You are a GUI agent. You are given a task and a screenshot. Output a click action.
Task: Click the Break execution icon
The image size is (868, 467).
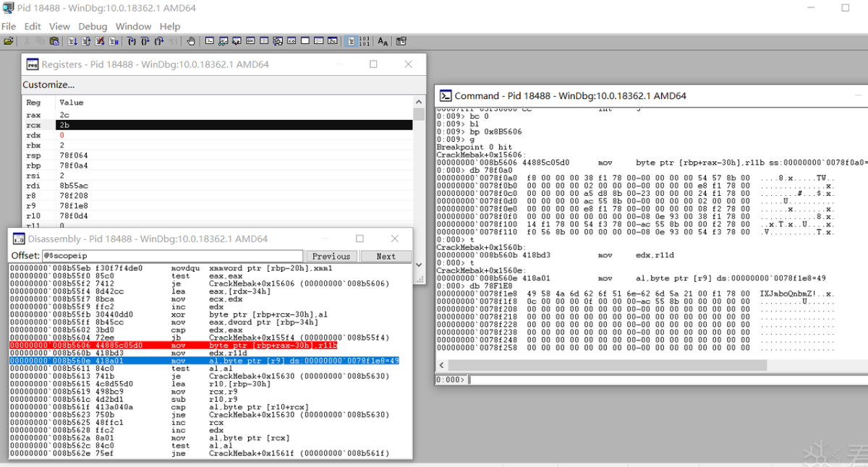coord(114,41)
